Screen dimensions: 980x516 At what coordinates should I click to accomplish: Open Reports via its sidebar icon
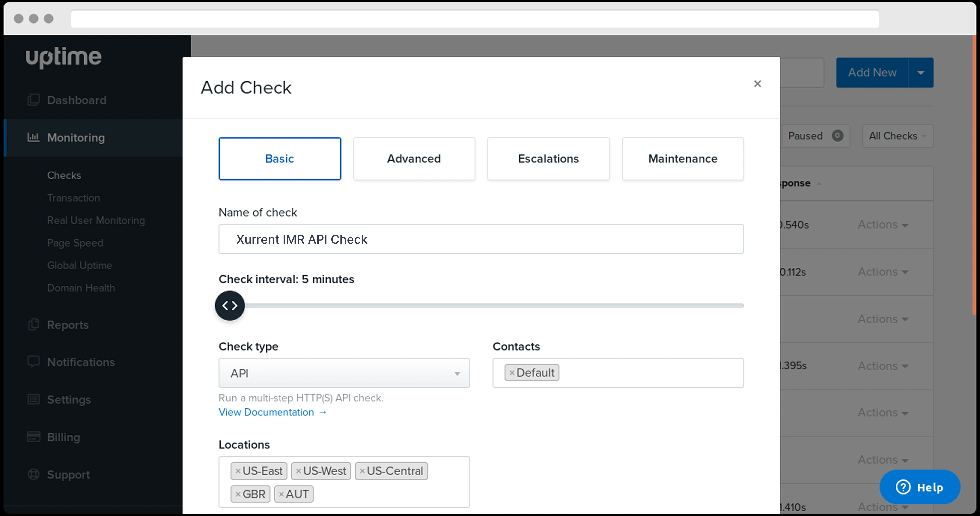coord(33,325)
